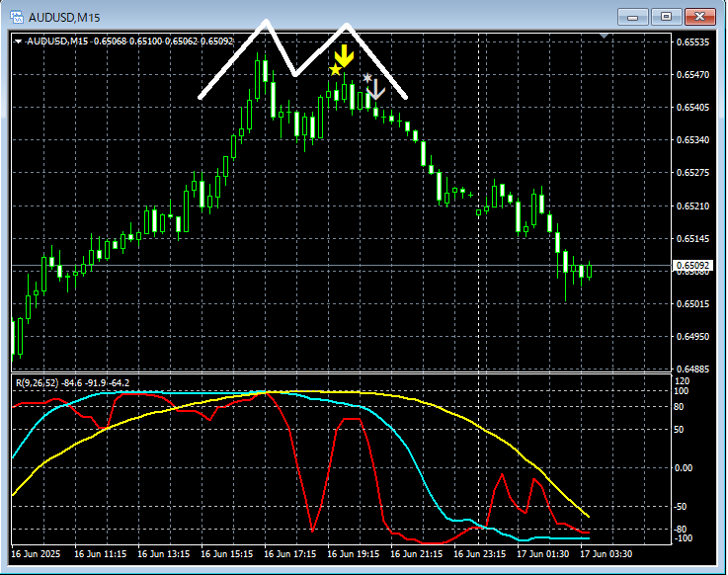The height and width of the screenshot is (575, 728).
Task: Click price level 0.65015 on the axis
Action: point(692,303)
